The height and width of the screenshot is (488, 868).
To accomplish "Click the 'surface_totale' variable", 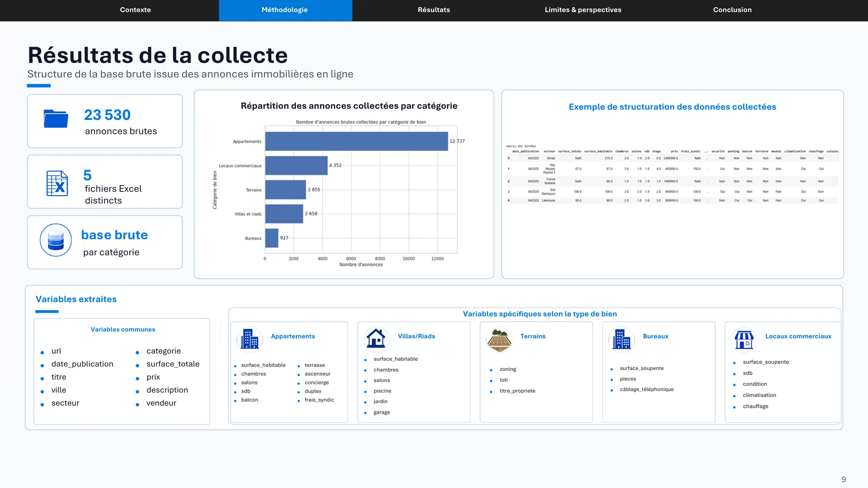I will click(173, 364).
